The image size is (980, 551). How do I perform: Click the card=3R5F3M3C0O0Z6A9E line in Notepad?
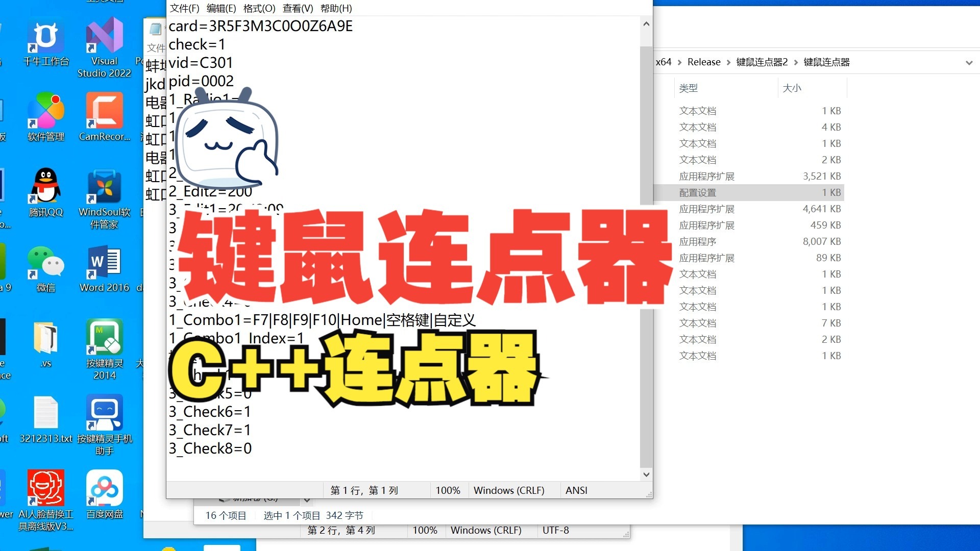(260, 26)
